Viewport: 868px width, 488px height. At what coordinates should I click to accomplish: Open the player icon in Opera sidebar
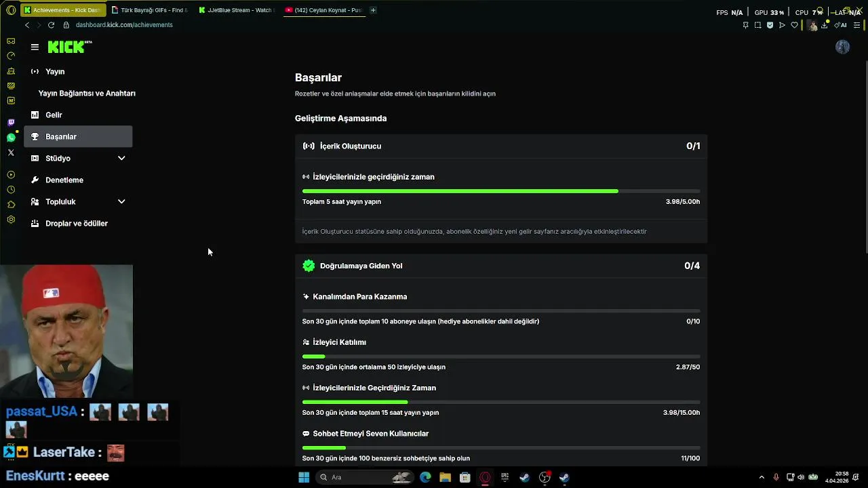pos(11,175)
